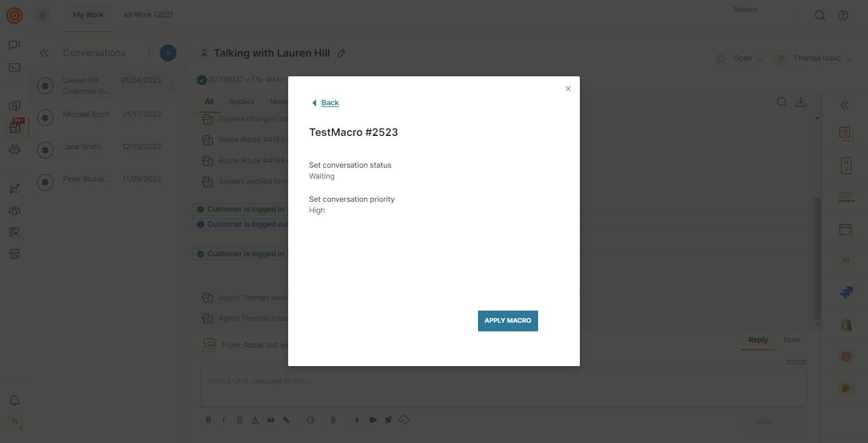Expand the left navigation sidebar
Viewport: 868px width, 443px height.
[x=42, y=16]
